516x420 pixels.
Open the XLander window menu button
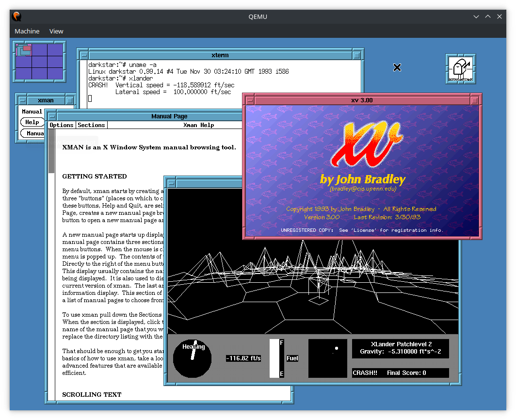point(171,183)
